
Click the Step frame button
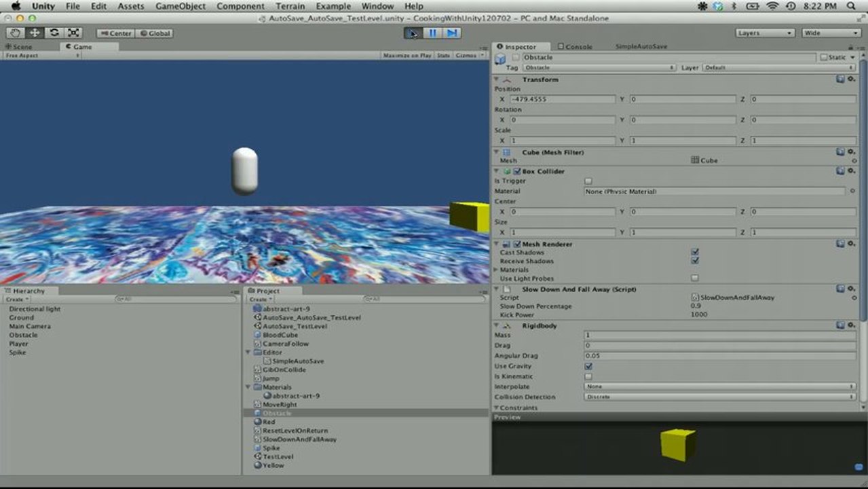pyautogui.click(x=451, y=33)
